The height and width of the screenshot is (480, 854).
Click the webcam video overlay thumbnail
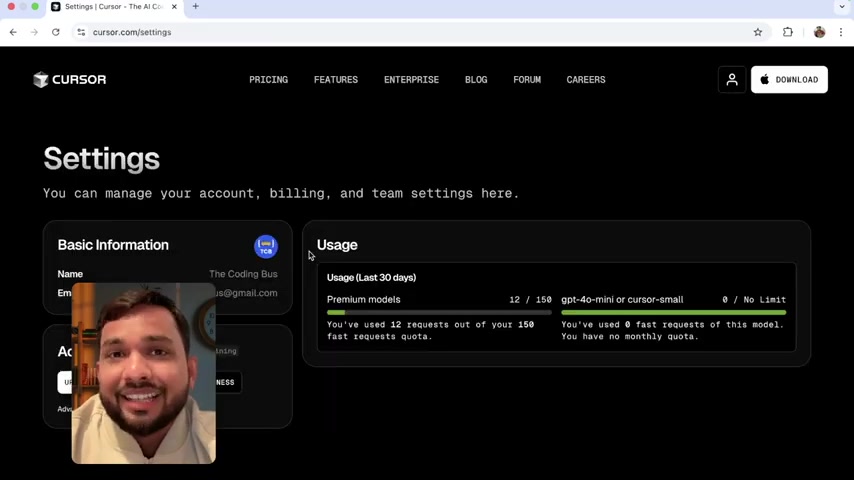pos(144,373)
